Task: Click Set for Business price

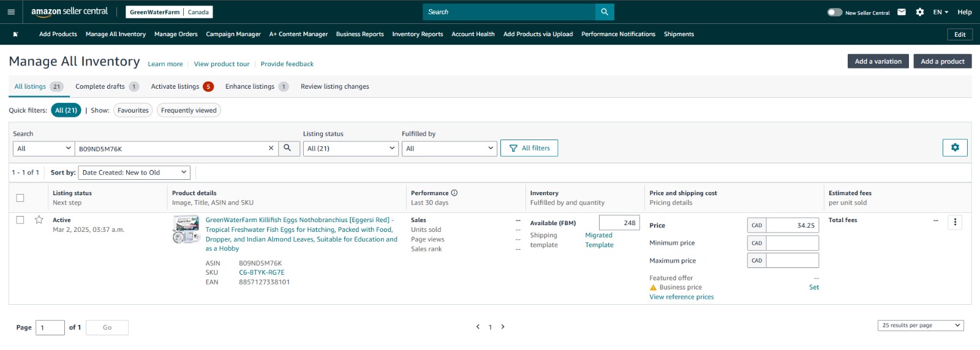Action: [814, 288]
